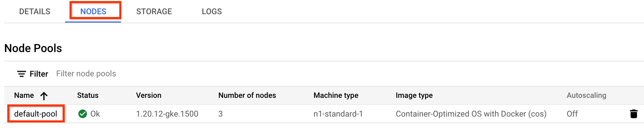Click the Autoscaling column header

pyautogui.click(x=587, y=95)
